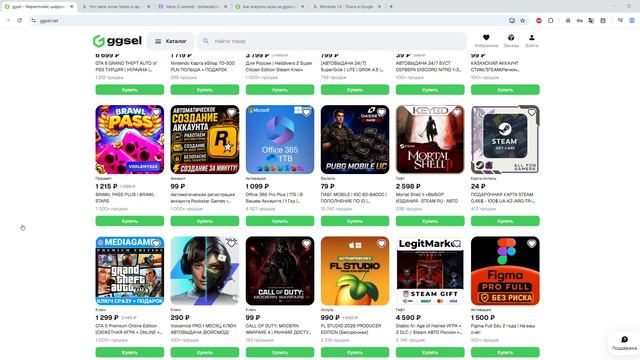Favorite the Rockstar account creation item

231,112
